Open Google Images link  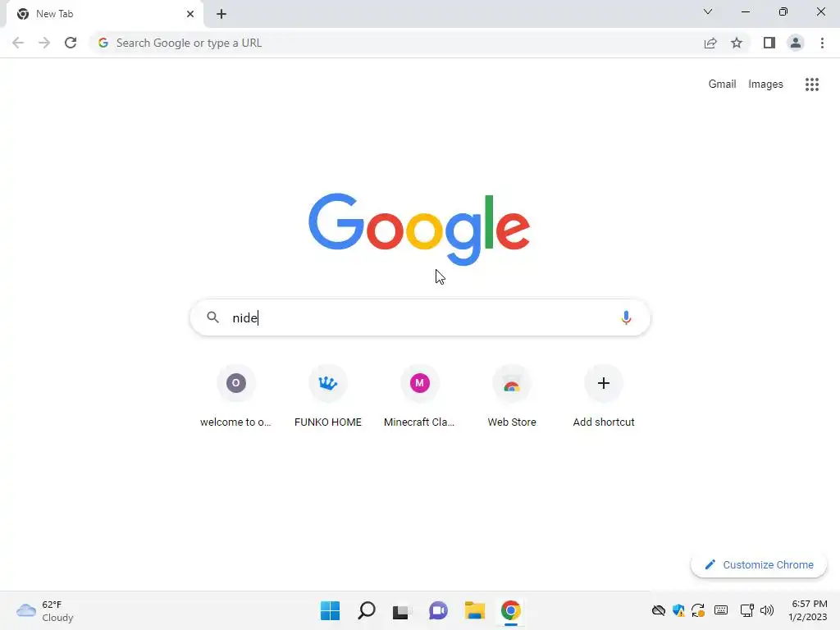pos(765,84)
